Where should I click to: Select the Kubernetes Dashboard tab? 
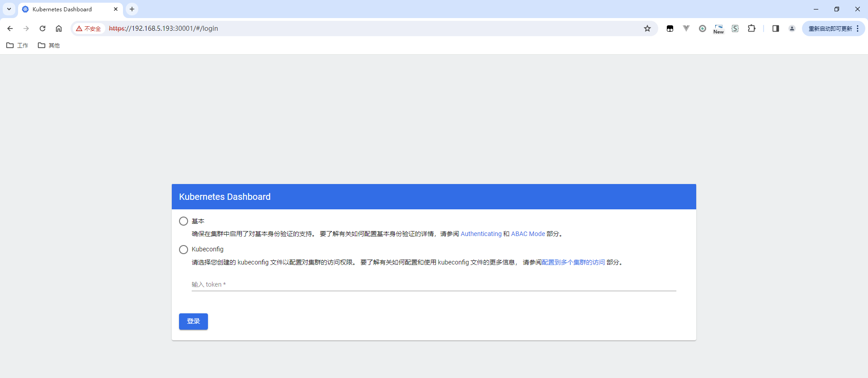pos(71,9)
